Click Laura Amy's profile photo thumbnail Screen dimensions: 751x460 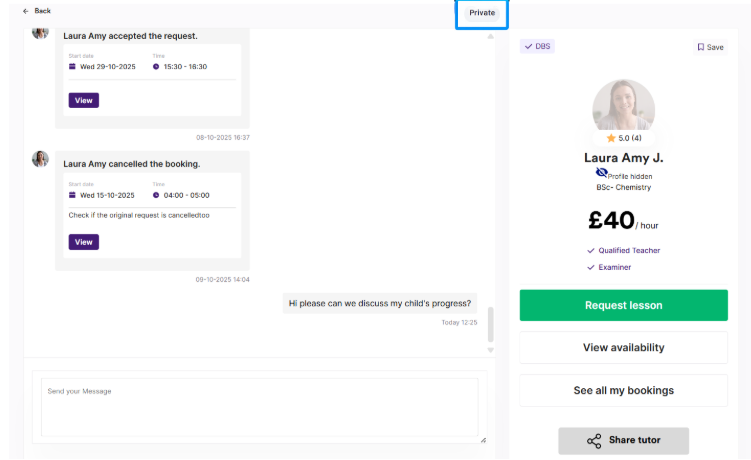click(x=623, y=106)
